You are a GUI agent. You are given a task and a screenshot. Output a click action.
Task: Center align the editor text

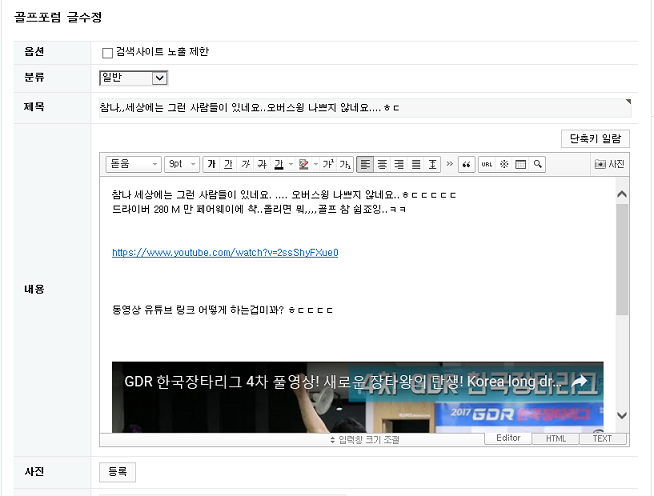click(x=382, y=164)
